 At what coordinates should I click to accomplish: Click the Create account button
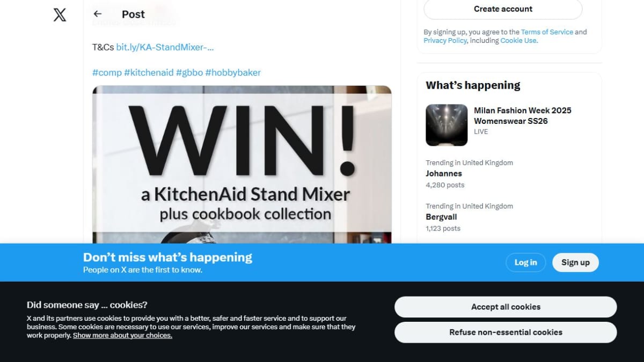[x=503, y=9]
